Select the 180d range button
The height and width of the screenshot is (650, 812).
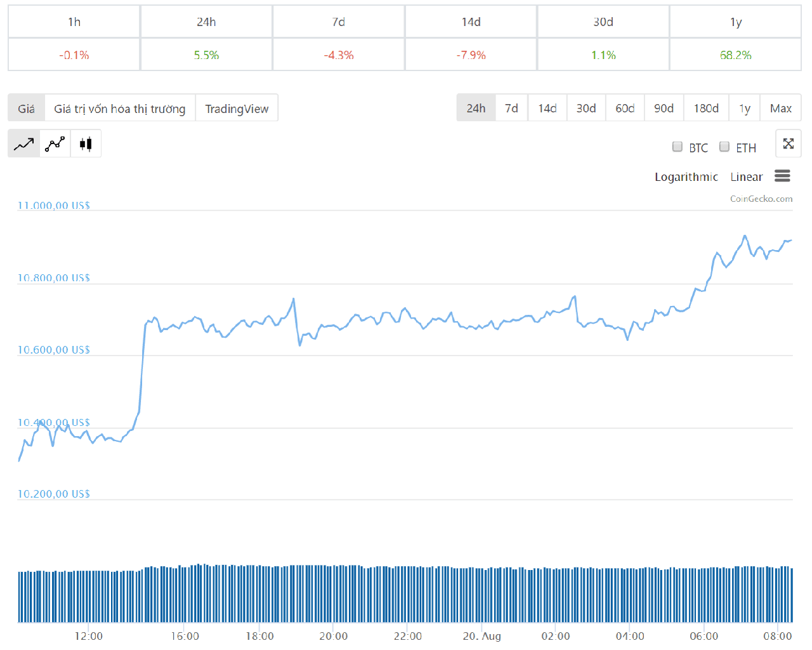click(x=706, y=108)
